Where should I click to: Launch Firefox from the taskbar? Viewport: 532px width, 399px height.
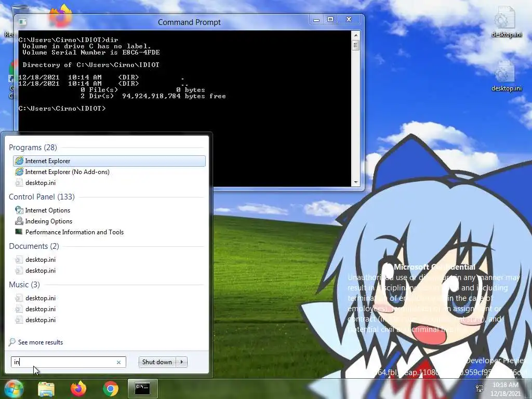pos(78,389)
